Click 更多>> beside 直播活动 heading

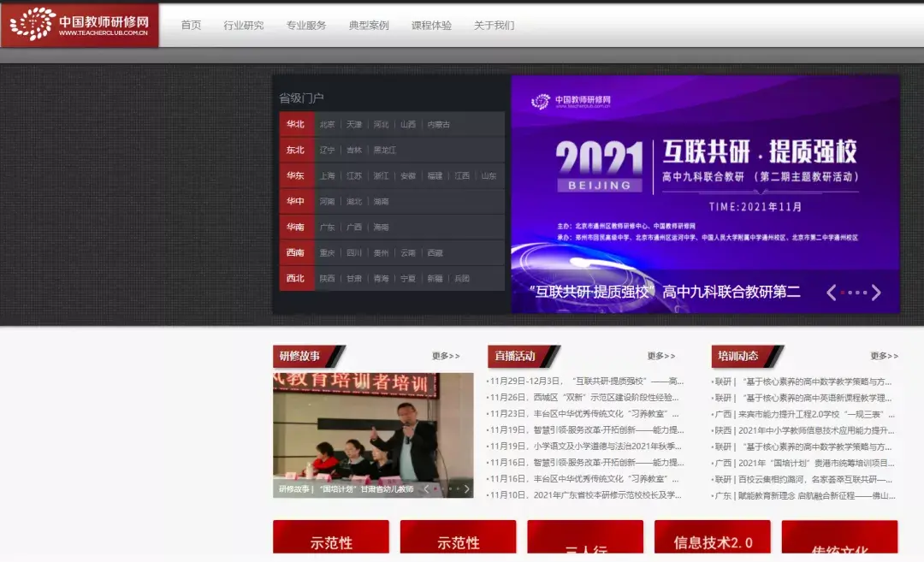coord(661,356)
